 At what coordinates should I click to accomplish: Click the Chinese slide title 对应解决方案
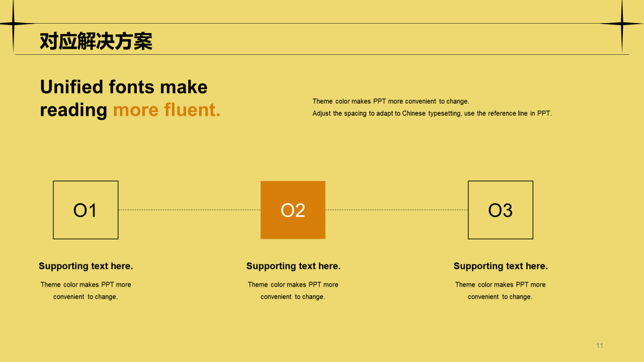[96, 41]
